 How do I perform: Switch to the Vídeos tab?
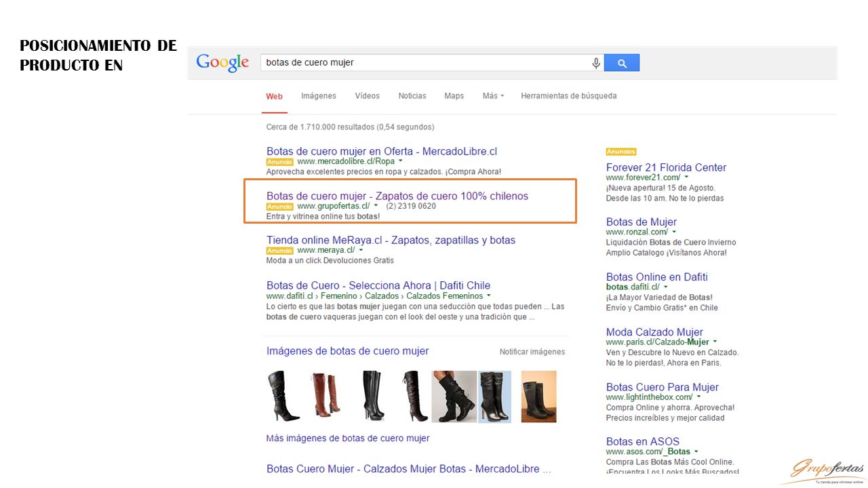pos(368,96)
